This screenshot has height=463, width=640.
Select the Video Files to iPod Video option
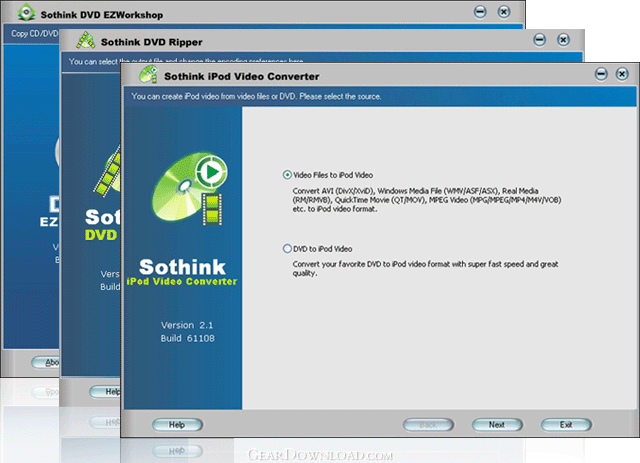click(328, 175)
